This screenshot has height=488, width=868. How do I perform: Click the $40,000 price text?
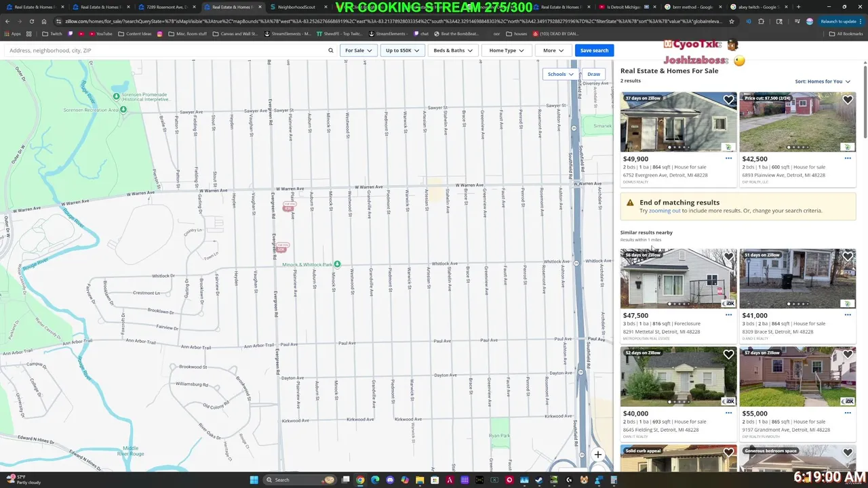pos(635,413)
